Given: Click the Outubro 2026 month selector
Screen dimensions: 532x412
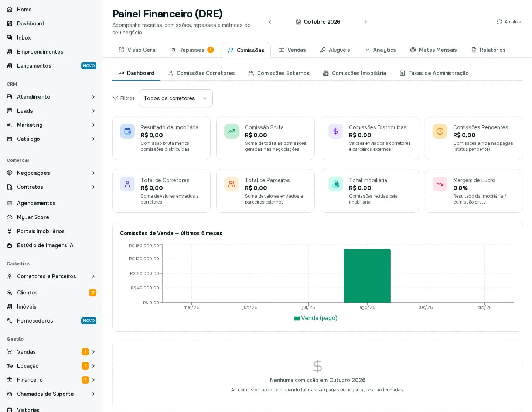Looking at the screenshot, I should coord(318,22).
